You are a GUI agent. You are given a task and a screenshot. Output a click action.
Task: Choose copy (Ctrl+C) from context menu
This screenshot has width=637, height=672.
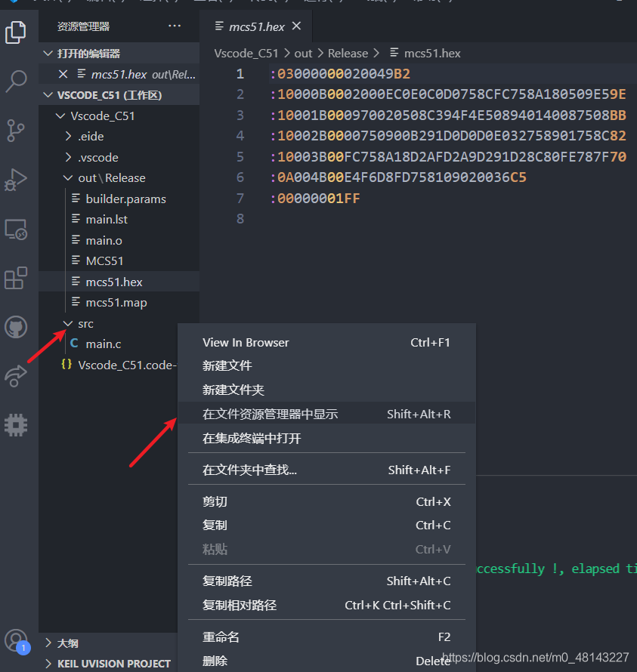(326, 525)
